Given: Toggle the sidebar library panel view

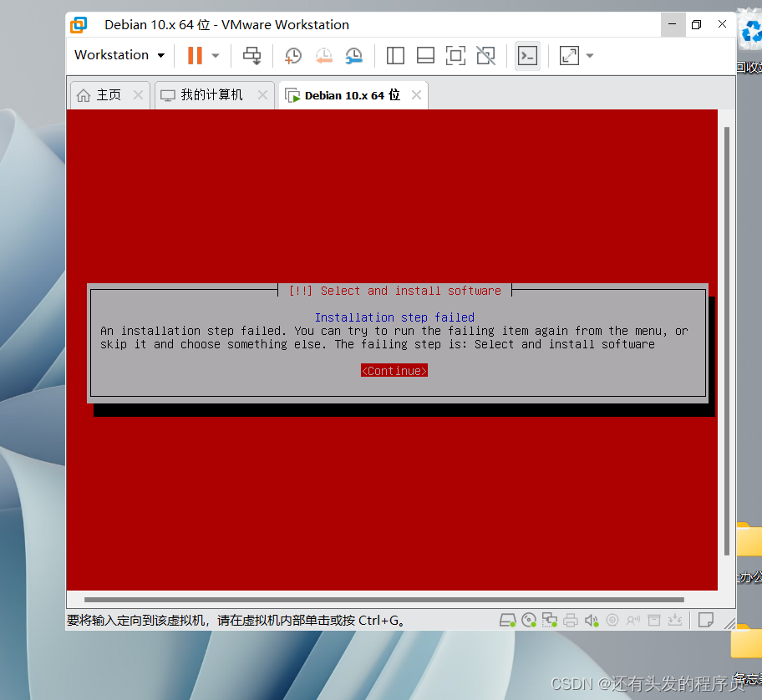Looking at the screenshot, I should [x=395, y=55].
